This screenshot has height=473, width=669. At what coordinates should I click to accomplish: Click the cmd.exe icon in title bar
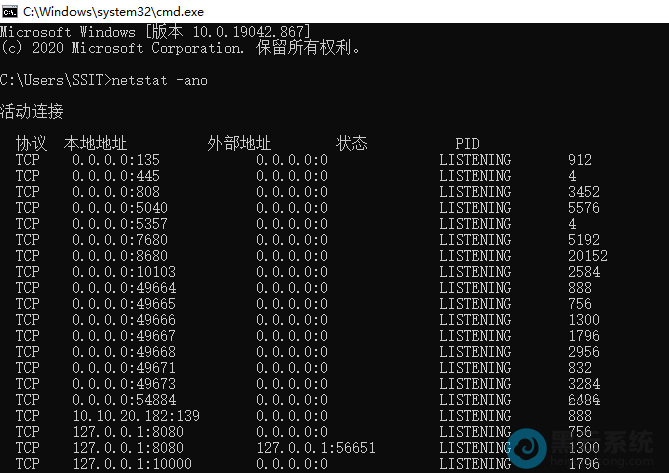click(x=9, y=11)
